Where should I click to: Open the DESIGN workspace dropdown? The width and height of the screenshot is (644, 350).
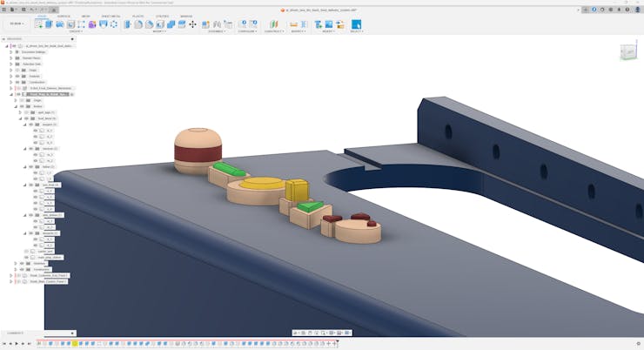pos(17,24)
